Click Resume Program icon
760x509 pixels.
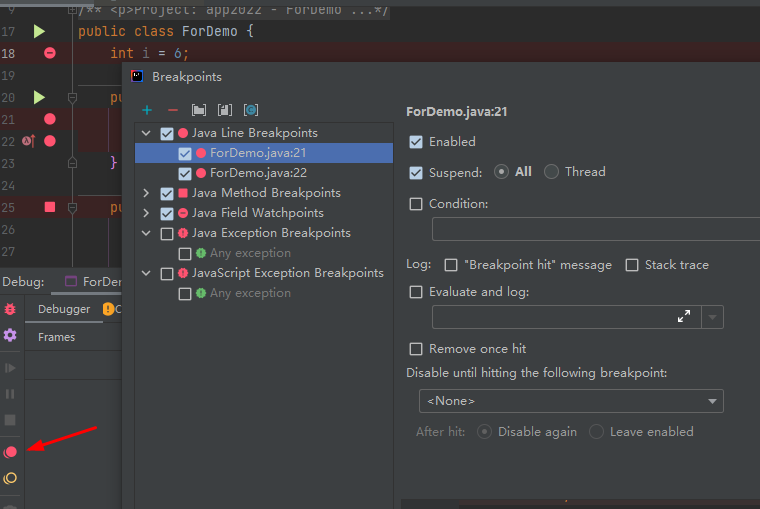(10, 368)
